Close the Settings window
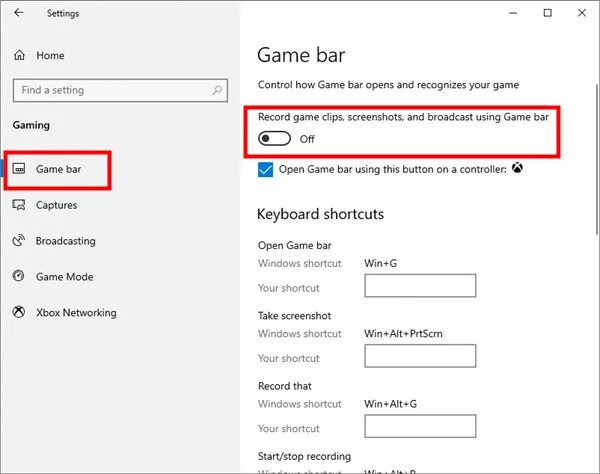The image size is (600, 474). pos(582,13)
